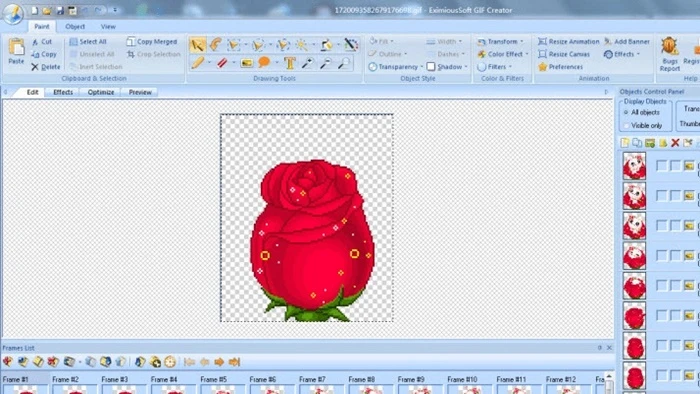Screen dimensions: 700x394
Task: Click the Copy Merged button
Action: [152, 41]
